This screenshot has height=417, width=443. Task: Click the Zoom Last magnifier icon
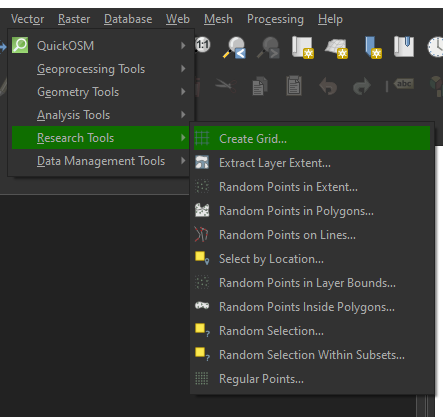235,47
